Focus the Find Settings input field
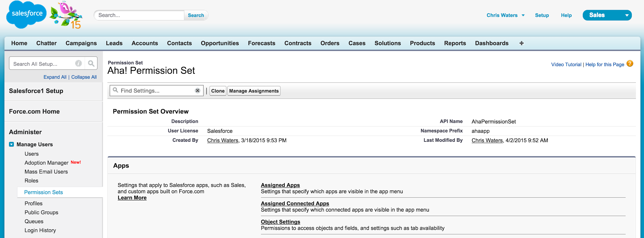Screen dimensions: 644x238 point(157,91)
